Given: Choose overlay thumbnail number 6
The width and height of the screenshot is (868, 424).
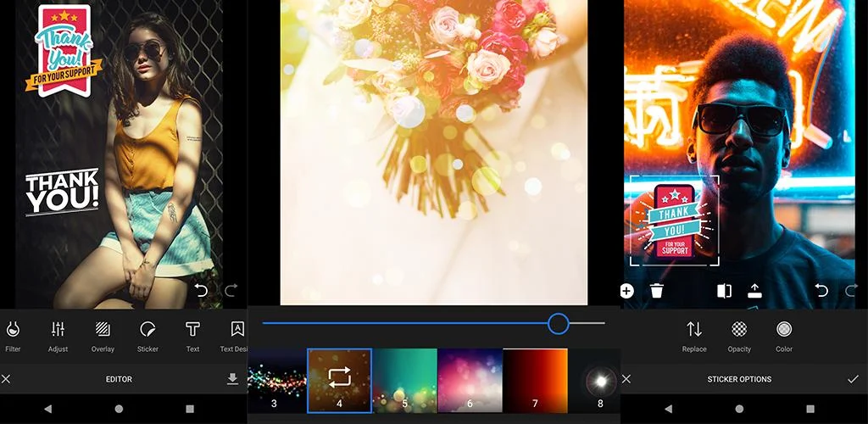Looking at the screenshot, I should click(470, 380).
